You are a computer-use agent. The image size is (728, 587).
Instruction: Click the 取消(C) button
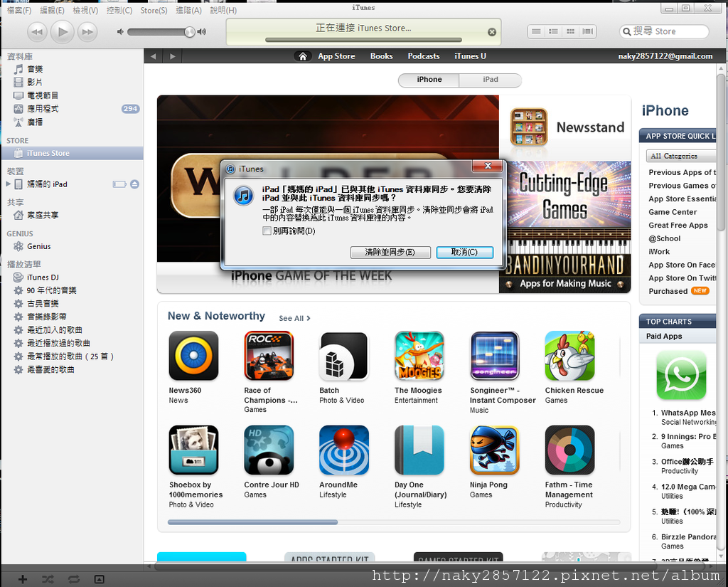coord(465,253)
